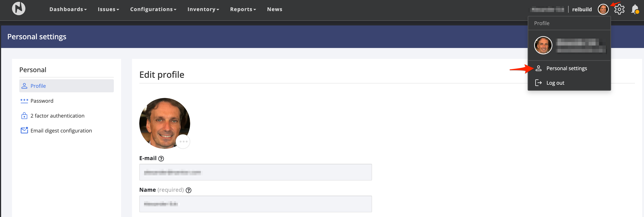Click the user avatar in top bar
The image size is (644, 217).
tap(603, 9)
